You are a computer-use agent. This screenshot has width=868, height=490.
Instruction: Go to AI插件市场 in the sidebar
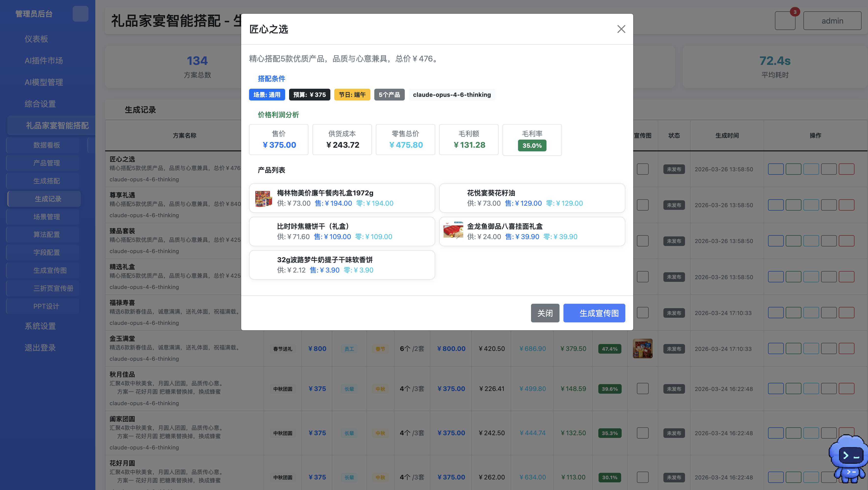43,60
